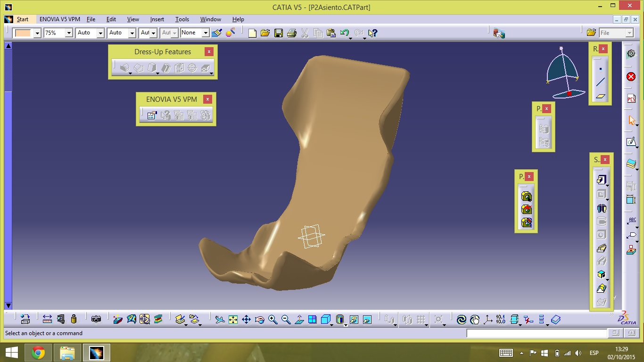Screen dimensions: 644x362
Task: Toggle the Measure Between ruler icon
Action: 47,319
